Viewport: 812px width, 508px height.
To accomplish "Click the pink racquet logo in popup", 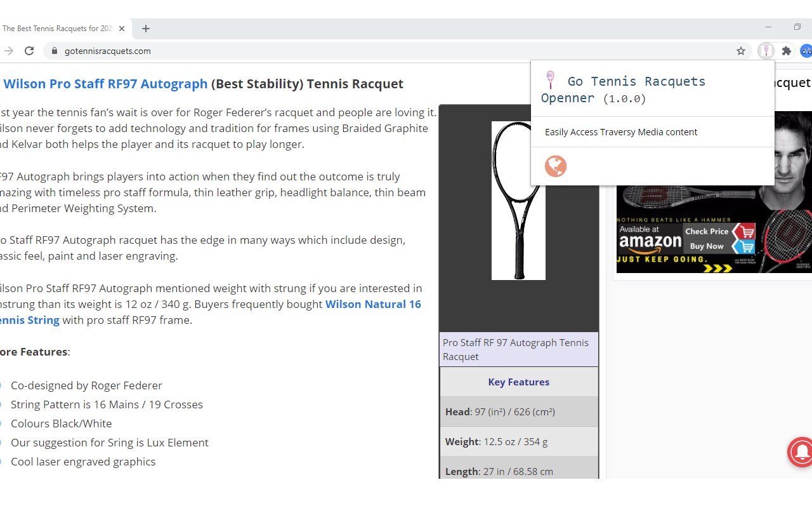I will point(550,80).
